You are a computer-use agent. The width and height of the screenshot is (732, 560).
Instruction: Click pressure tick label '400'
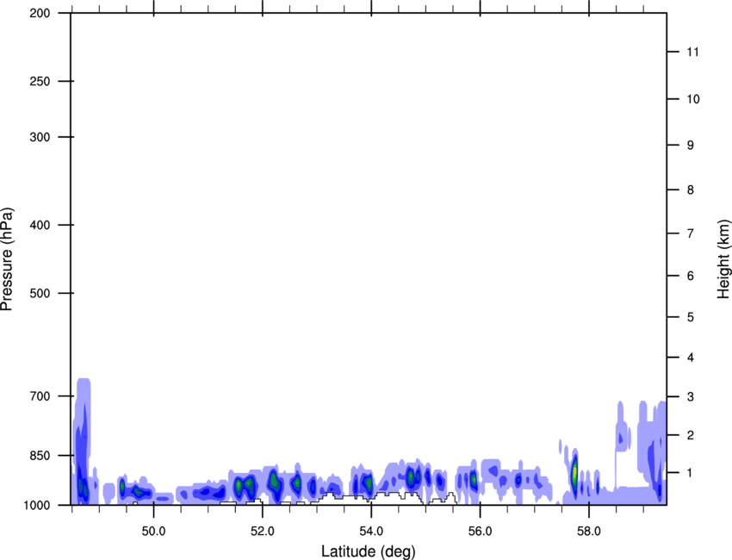(x=40, y=225)
